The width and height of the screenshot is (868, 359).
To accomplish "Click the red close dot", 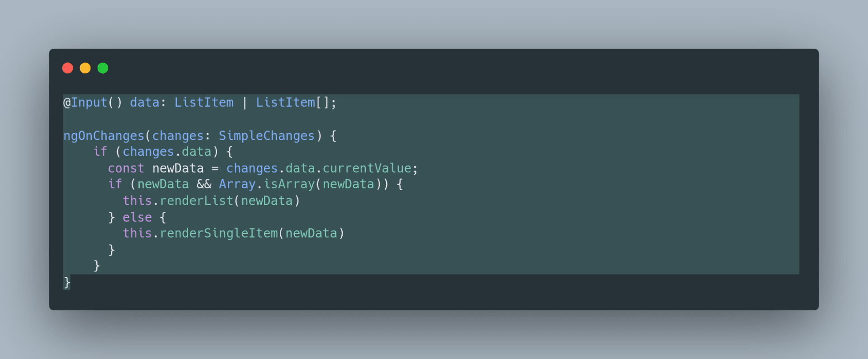I will pyautogui.click(x=68, y=68).
